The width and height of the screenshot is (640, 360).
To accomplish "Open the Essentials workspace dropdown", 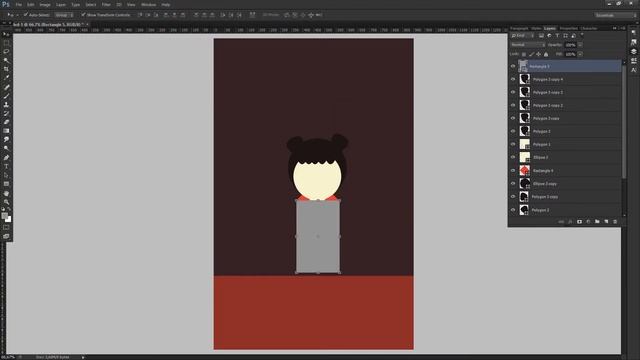I will (615, 15).
